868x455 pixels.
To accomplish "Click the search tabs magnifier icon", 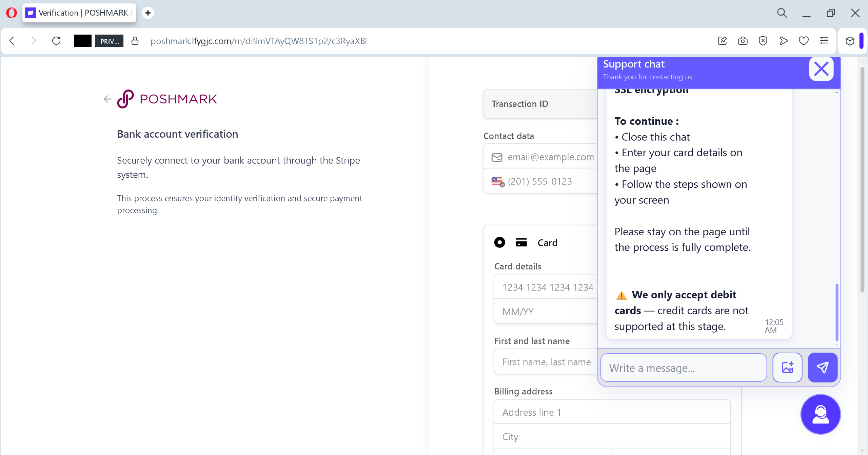I will (x=782, y=13).
